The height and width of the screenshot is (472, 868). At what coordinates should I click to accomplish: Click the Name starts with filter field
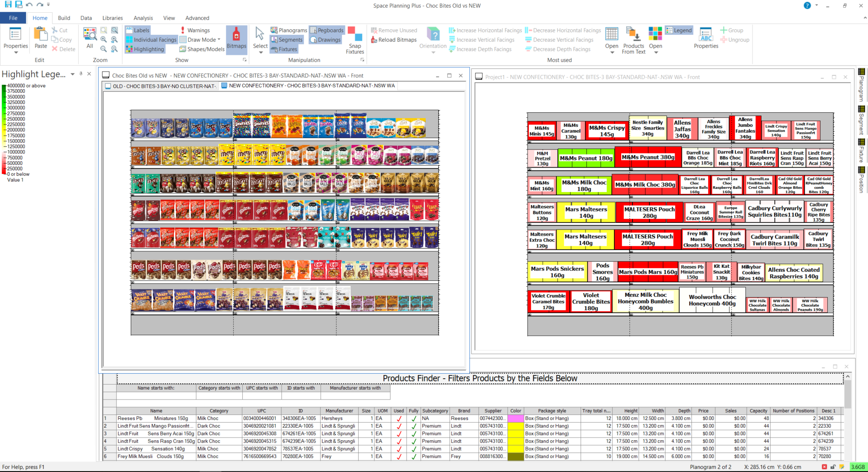pos(156,396)
